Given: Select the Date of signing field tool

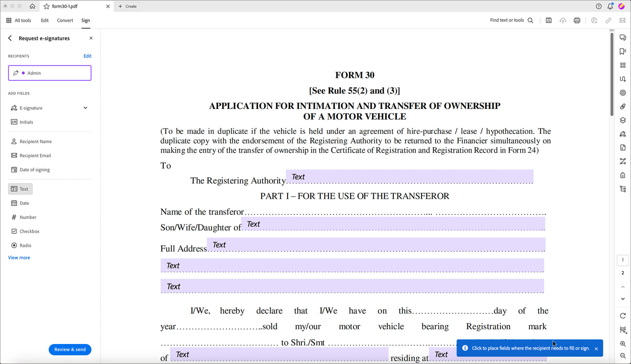Looking at the screenshot, I should click(35, 169).
